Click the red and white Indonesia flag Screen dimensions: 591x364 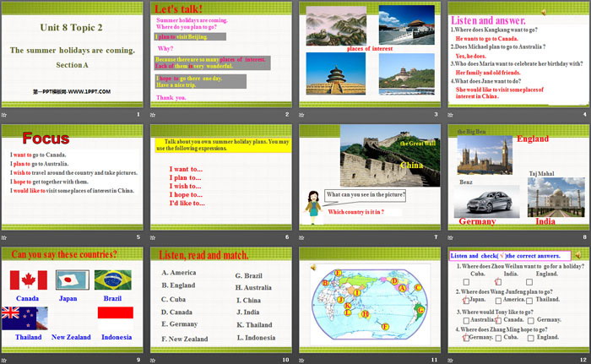coord(116,318)
